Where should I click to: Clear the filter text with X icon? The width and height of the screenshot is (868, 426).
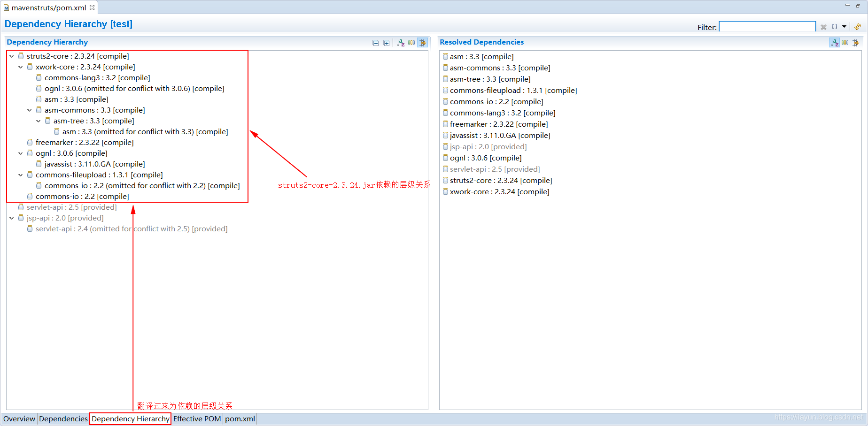(x=823, y=27)
